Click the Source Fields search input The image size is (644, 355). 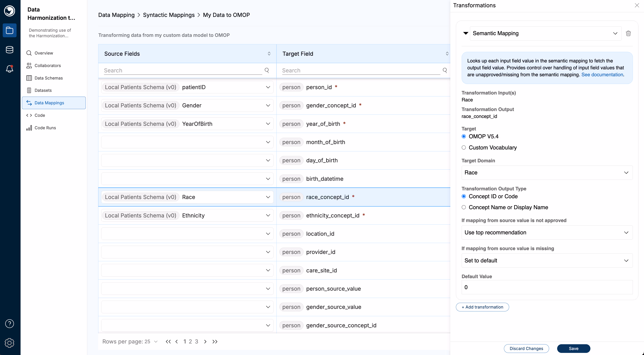point(183,71)
